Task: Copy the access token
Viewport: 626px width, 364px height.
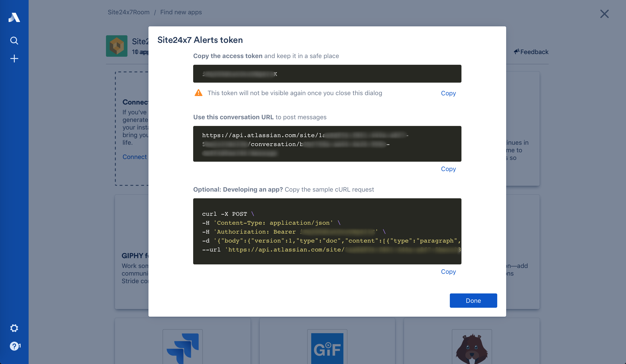Action: pyautogui.click(x=448, y=93)
